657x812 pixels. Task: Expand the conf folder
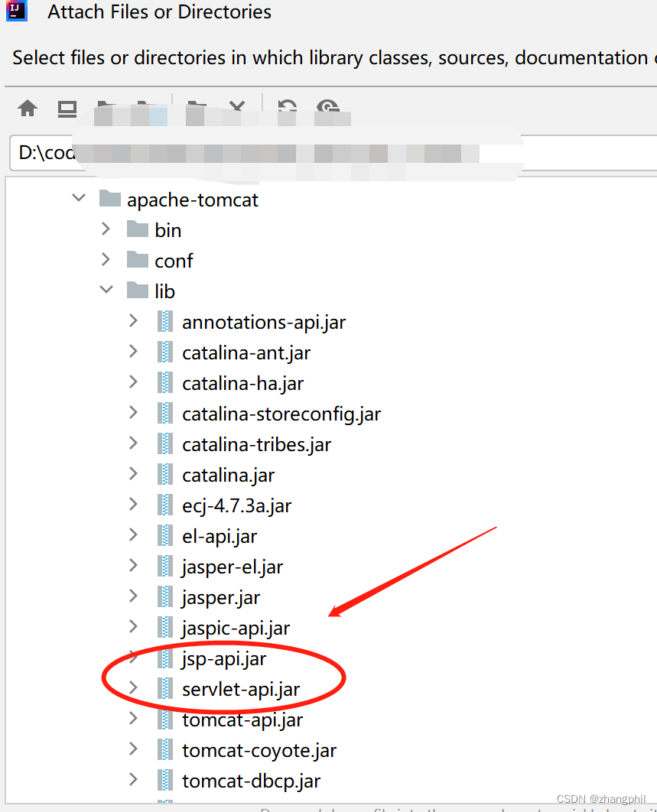point(106,258)
